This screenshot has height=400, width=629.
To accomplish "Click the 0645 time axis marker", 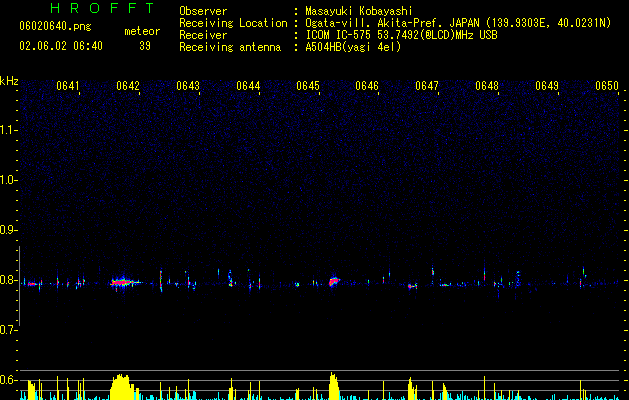I will (308, 86).
